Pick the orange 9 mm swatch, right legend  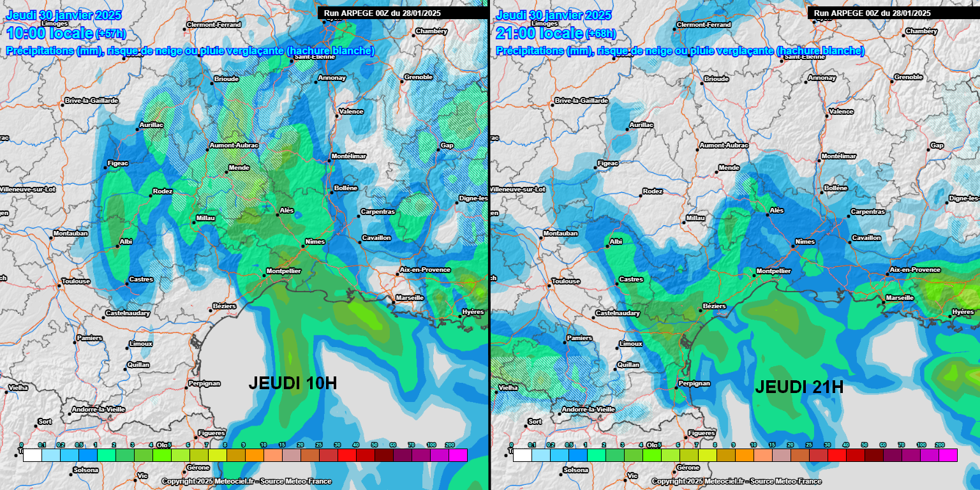tap(743, 455)
